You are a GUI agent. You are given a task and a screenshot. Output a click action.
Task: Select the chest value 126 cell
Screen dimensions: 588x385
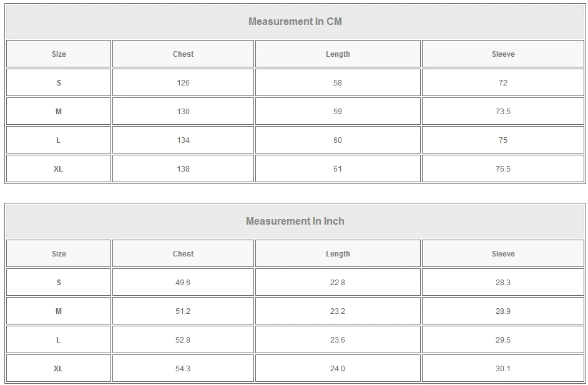point(183,83)
